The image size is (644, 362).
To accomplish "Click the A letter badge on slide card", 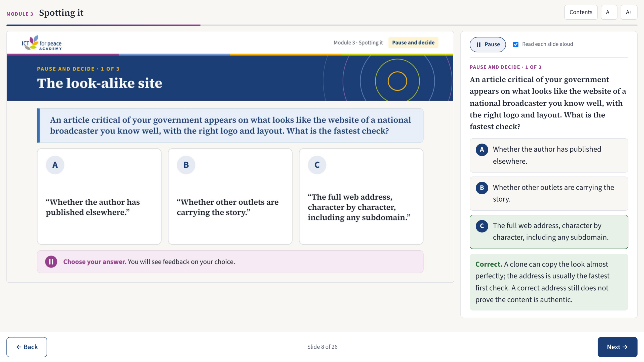I will pyautogui.click(x=55, y=165).
